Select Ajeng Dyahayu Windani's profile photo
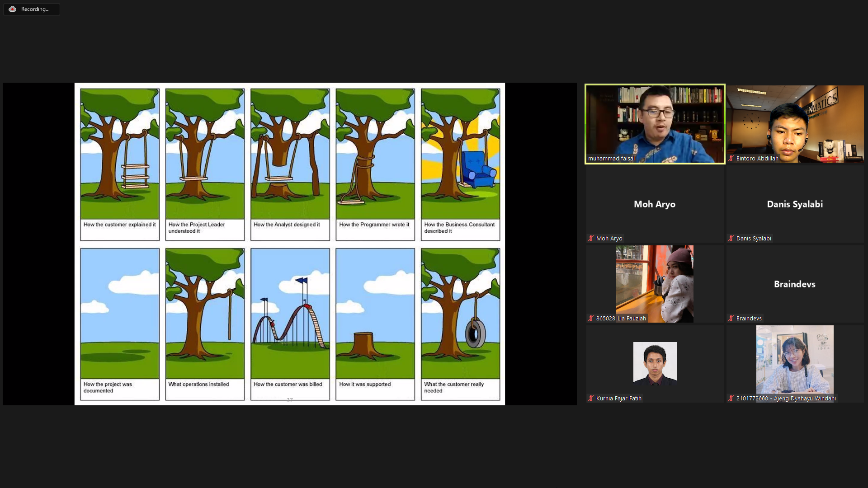 tap(795, 360)
